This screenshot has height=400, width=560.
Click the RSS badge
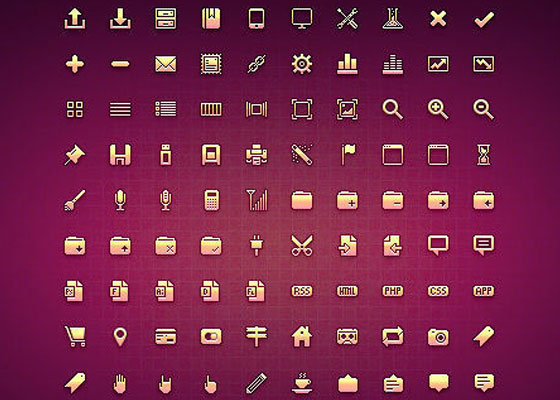[302, 291]
